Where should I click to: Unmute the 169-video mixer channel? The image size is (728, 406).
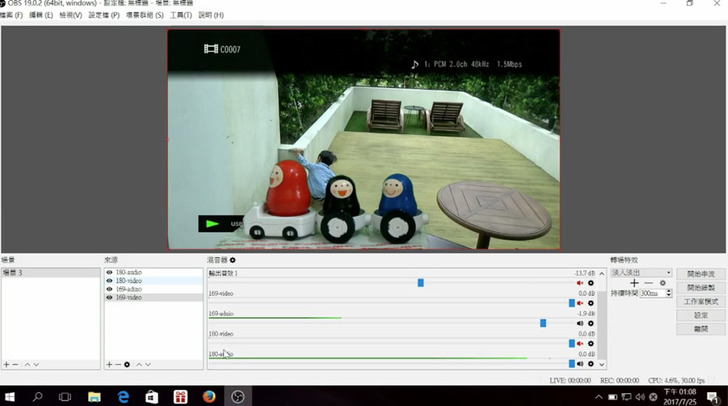pos(580,303)
